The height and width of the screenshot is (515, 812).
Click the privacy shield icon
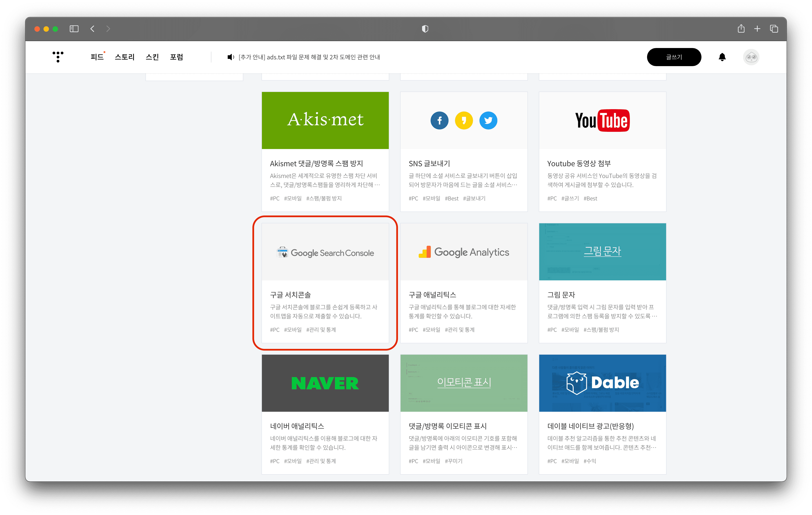click(425, 29)
